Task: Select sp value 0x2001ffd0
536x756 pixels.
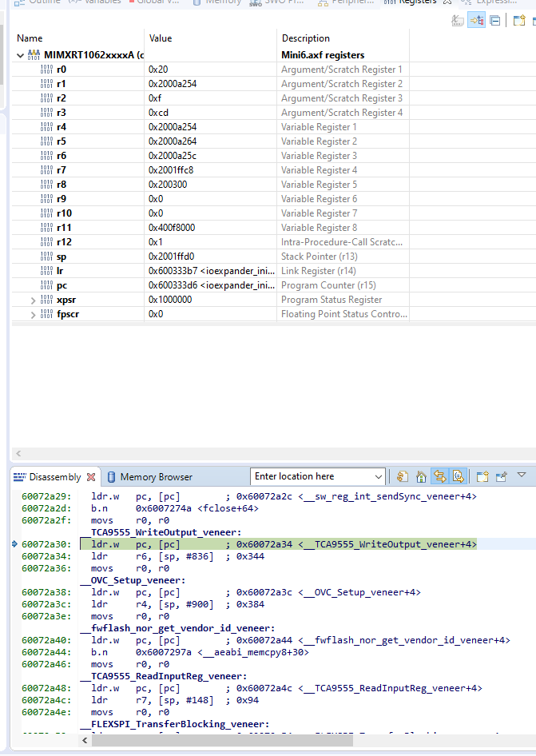Action: coord(172,257)
